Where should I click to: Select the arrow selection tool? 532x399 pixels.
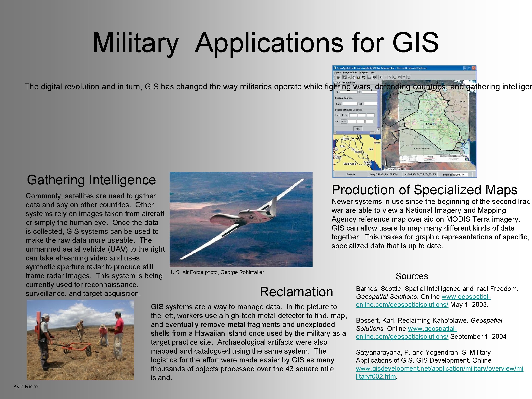381,77
